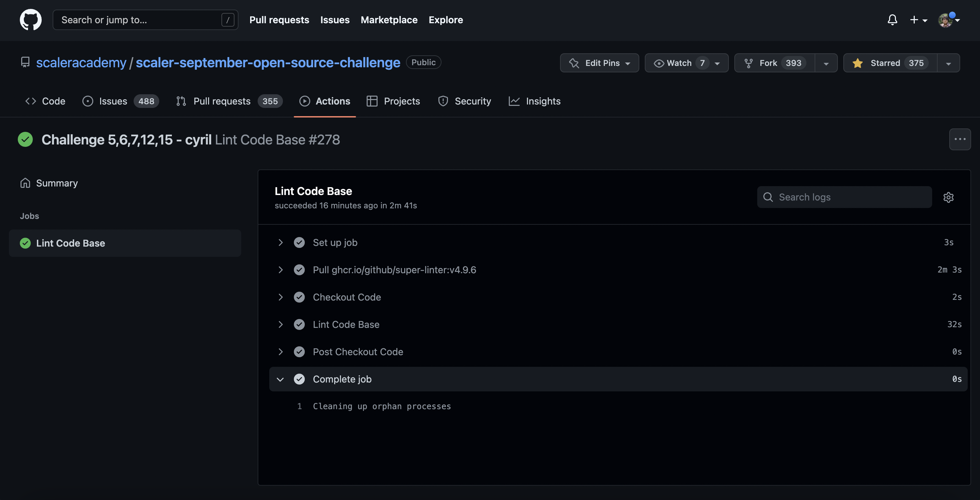
Task: Open the scaleracademy organization link
Action: 81,63
